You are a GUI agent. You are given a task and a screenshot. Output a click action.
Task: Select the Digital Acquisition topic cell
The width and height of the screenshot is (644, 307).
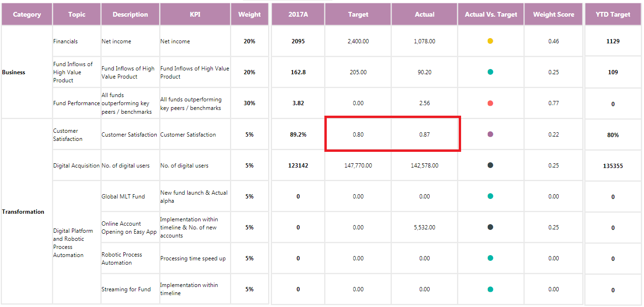(77, 166)
